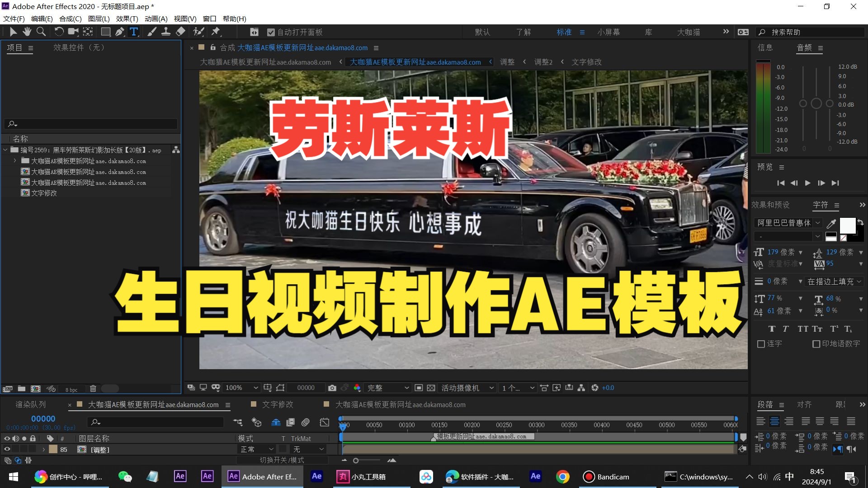868x488 pixels.
Task: Delete selected item with trash icon
Action: pos(93,389)
